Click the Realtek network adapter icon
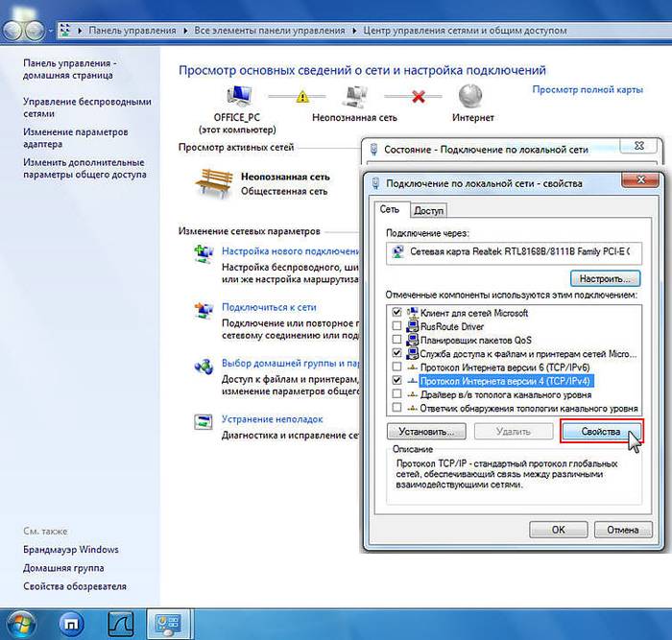The width and height of the screenshot is (672, 640). pyautogui.click(x=398, y=251)
